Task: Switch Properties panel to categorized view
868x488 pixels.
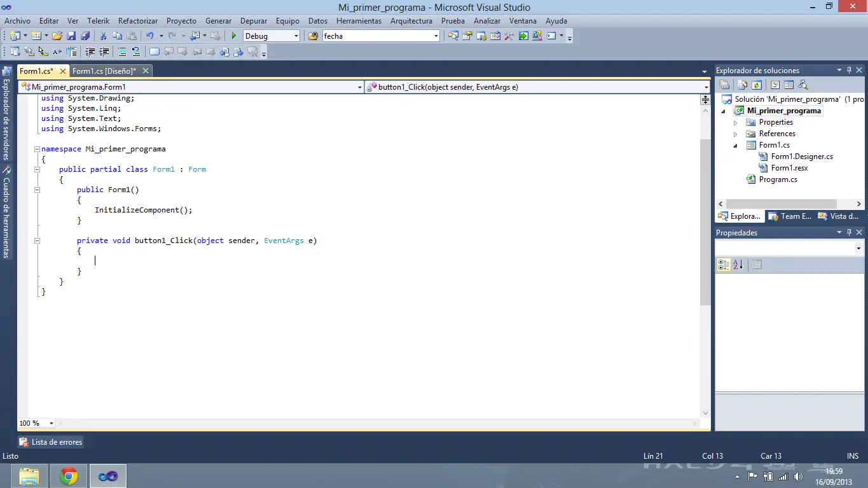Action: pyautogui.click(x=724, y=265)
